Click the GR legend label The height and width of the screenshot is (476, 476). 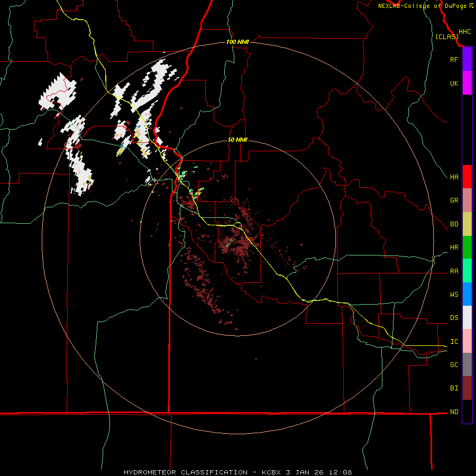(x=454, y=200)
